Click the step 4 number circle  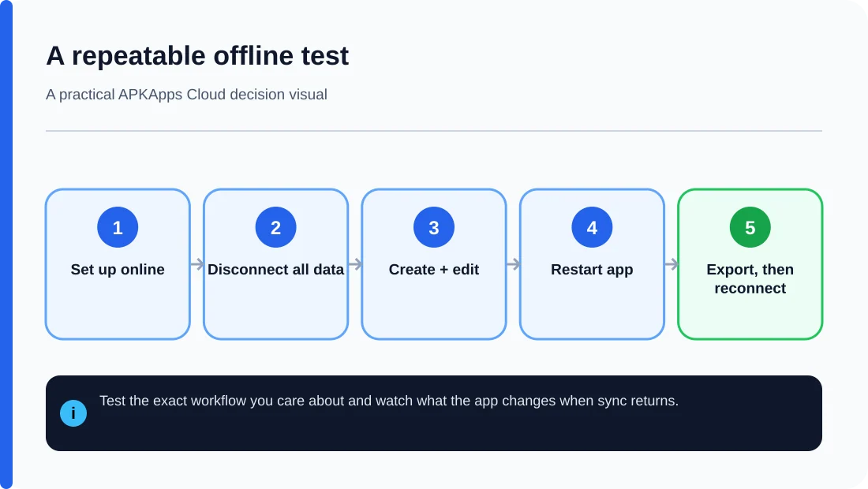pyautogui.click(x=592, y=227)
